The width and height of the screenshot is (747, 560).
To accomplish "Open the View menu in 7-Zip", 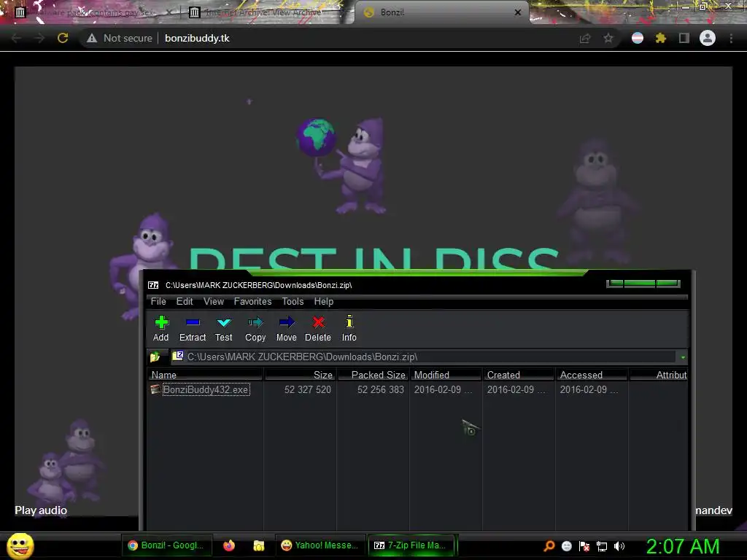I will pyautogui.click(x=214, y=301).
